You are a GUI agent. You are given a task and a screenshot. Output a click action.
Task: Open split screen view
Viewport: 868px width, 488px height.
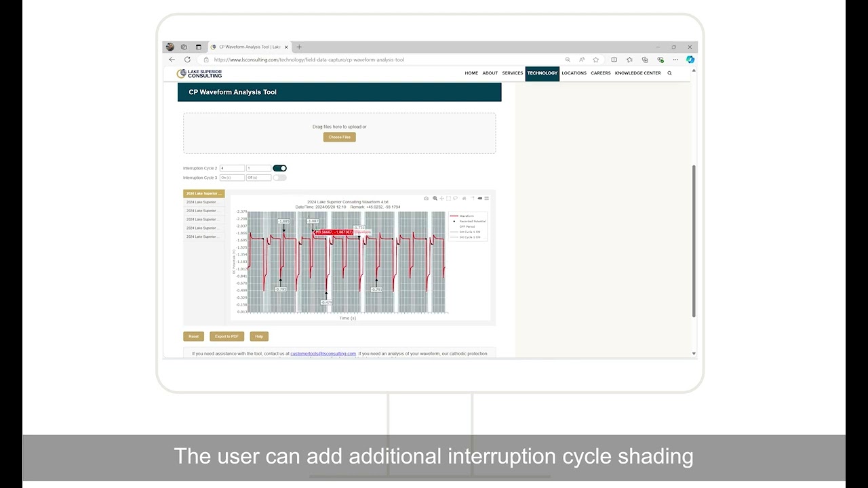pos(614,60)
